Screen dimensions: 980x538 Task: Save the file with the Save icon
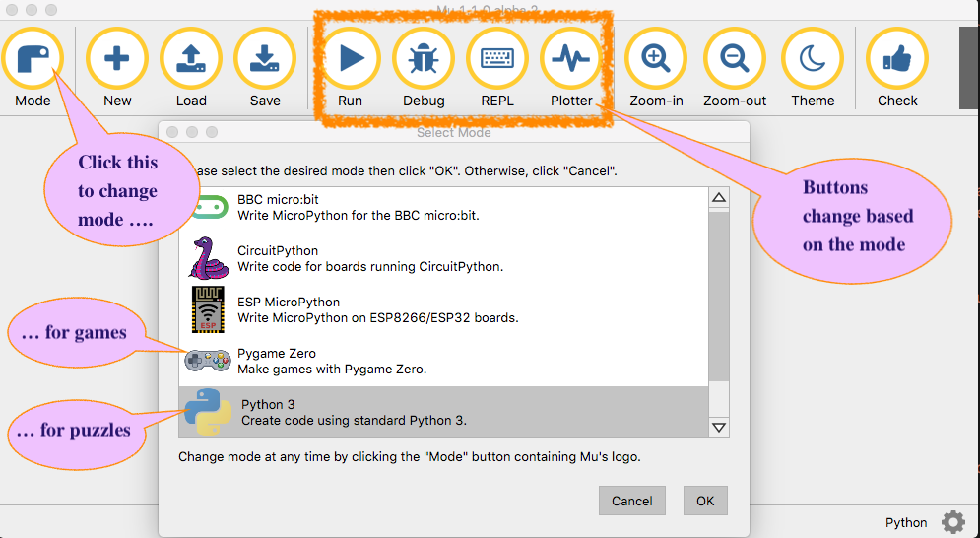(x=264, y=59)
